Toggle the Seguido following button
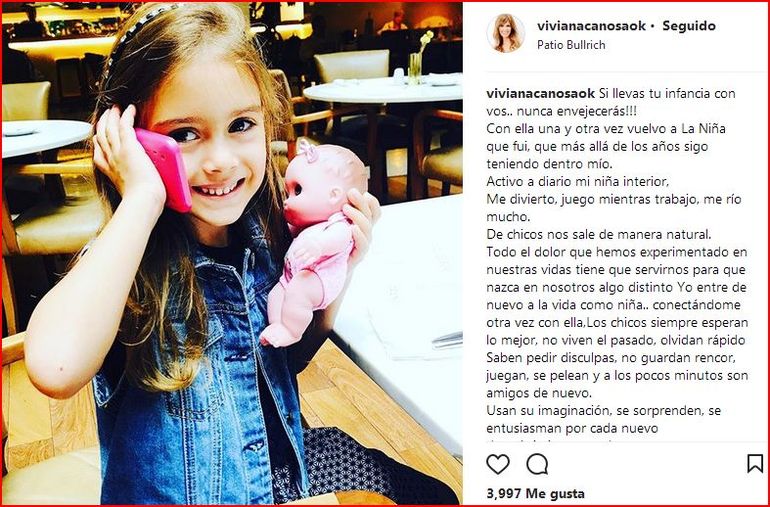Viewport: 770px width, 507px height. pos(689,26)
